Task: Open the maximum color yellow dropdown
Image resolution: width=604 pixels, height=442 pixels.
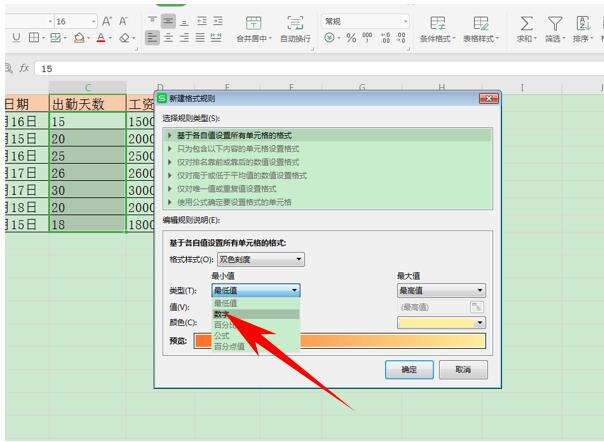Action: [x=441, y=323]
